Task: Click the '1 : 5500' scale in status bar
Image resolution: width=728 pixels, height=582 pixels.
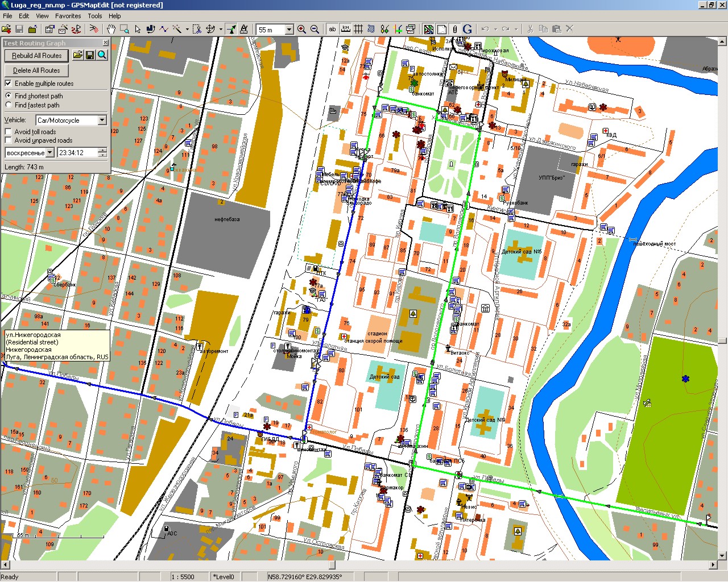Action: click(183, 577)
